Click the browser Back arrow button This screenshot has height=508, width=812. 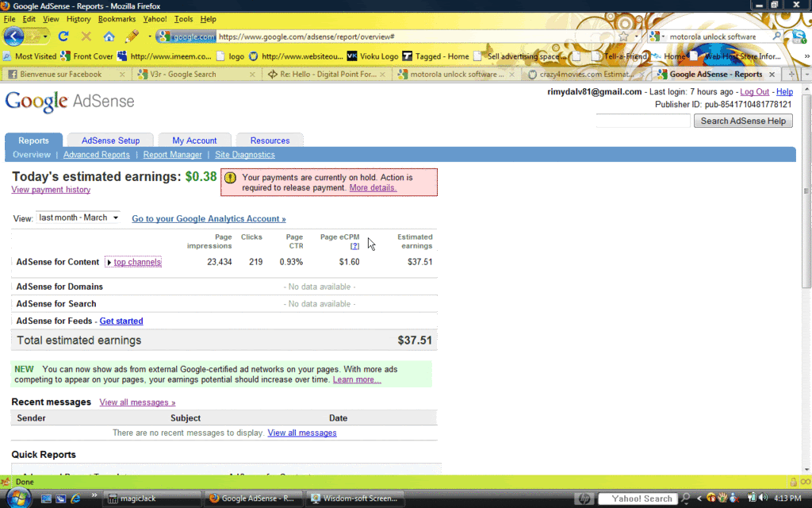click(x=14, y=37)
